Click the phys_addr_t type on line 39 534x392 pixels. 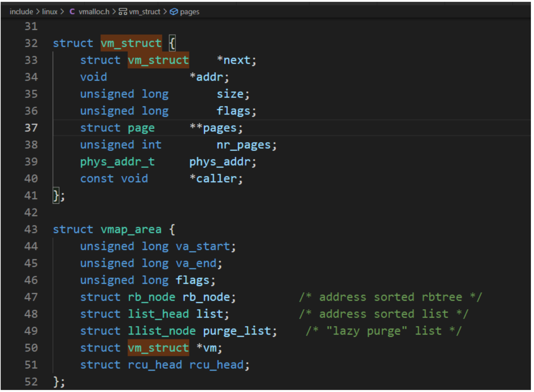click(118, 162)
